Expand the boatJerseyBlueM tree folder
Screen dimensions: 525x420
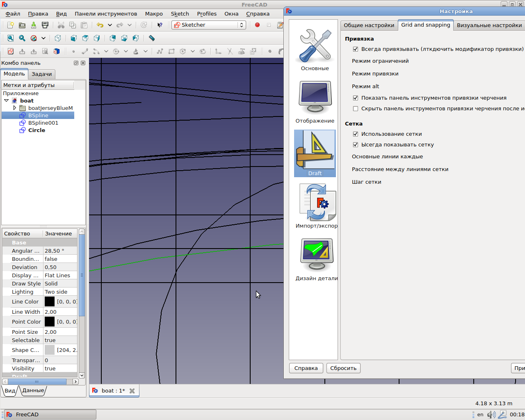click(15, 108)
